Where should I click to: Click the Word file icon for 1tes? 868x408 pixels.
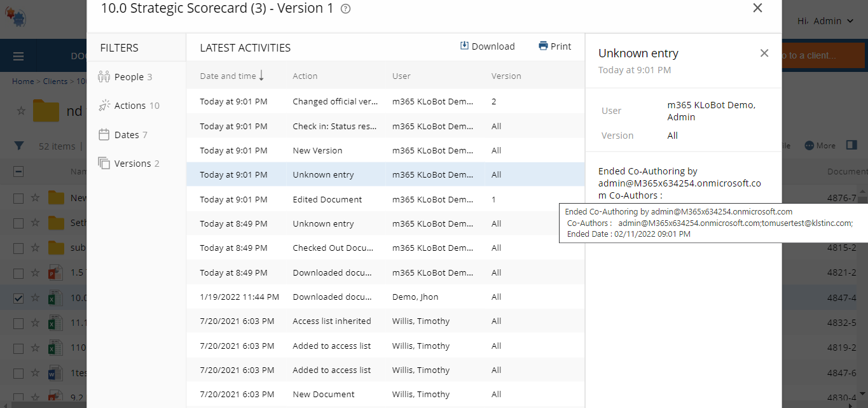tap(55, 374)
